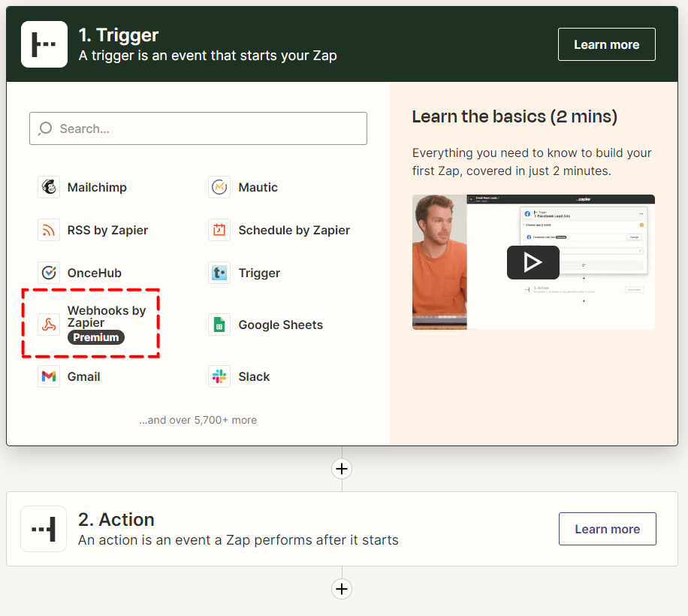Viewport: 688px width, 616px height.
Task: Choose the Slack app icon
Action: (219, 376)
